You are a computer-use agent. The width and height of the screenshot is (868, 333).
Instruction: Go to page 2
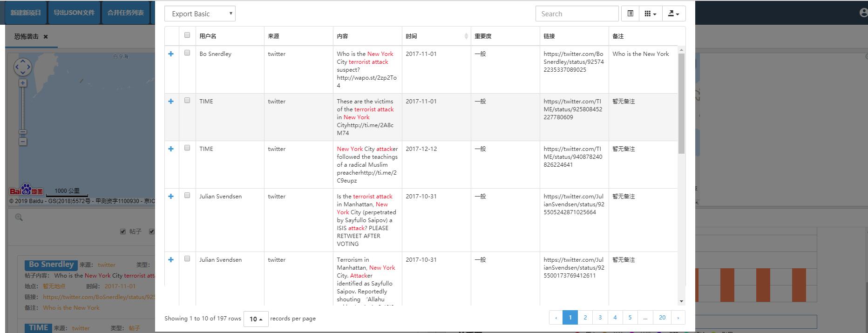click(x=585, y=318)
